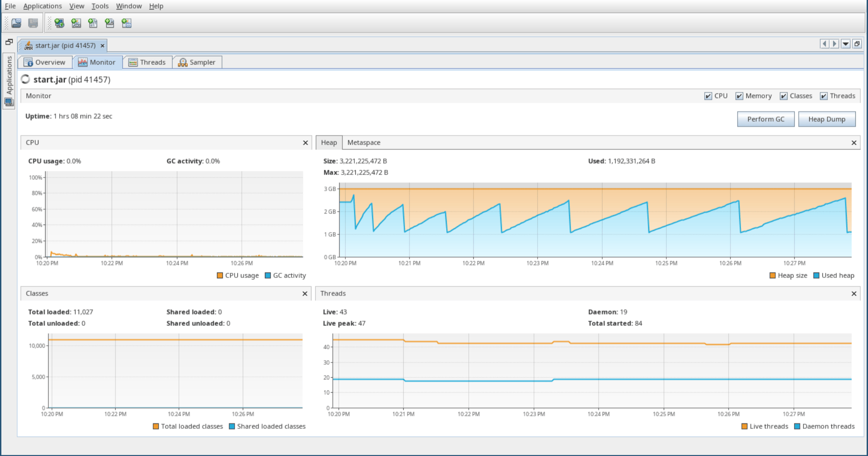
Task: Switch to the Metaspace tab
Action: pos(363,143)
